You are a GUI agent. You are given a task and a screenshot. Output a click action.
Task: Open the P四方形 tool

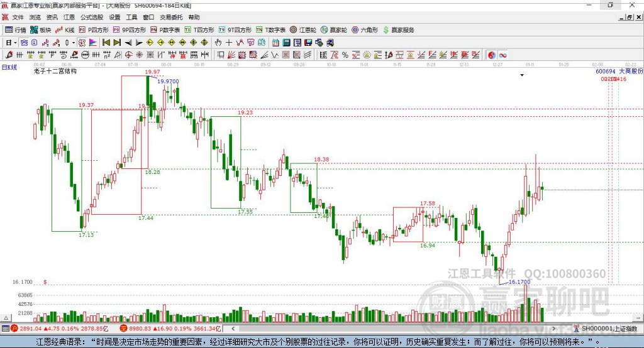click(94, 30)
